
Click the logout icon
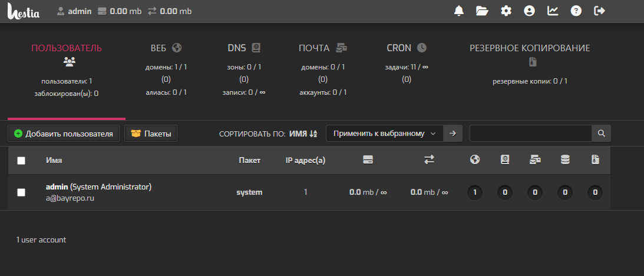pos(600,11)
